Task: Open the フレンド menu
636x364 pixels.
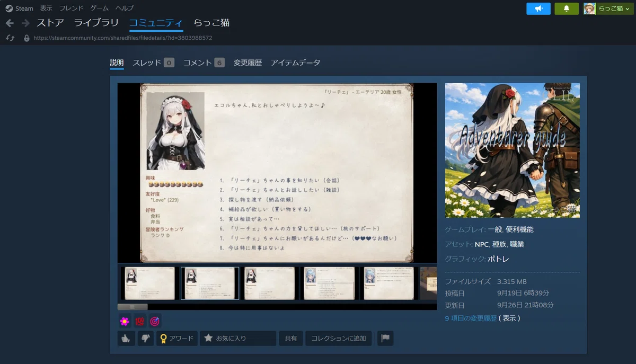Action: click(72, 8)
